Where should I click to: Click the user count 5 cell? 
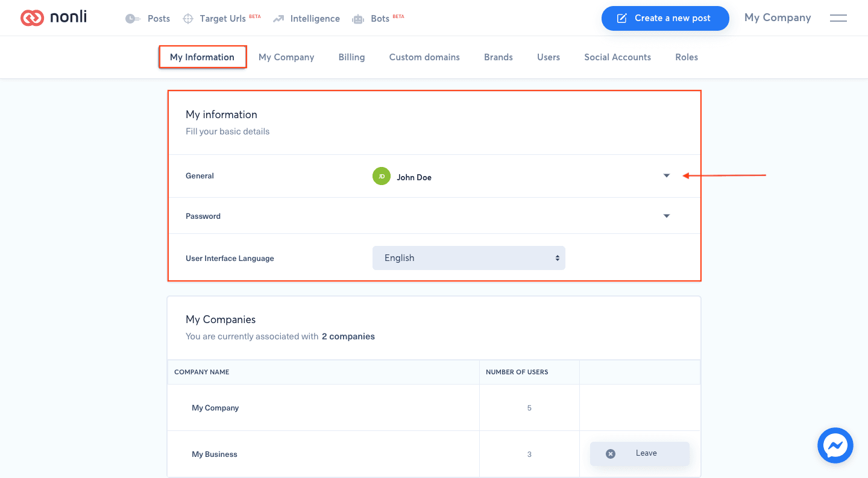529,408
